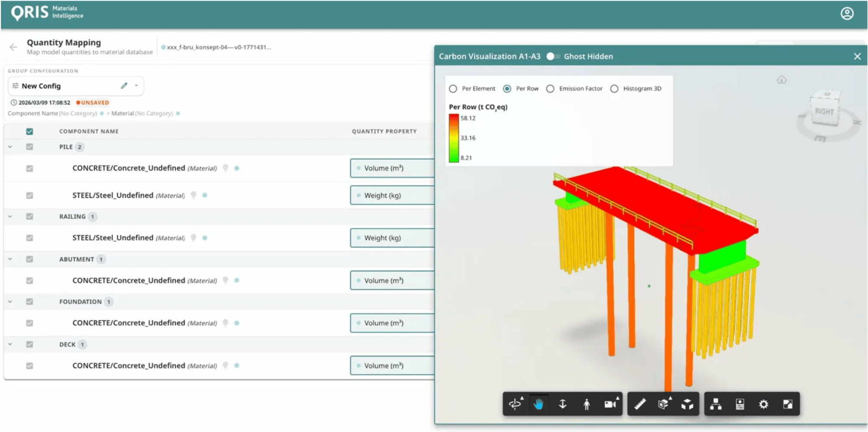Viewport: 868px width, 432px height.
Task: Collapse the DECK group chevron
Action: coord(10,344)
